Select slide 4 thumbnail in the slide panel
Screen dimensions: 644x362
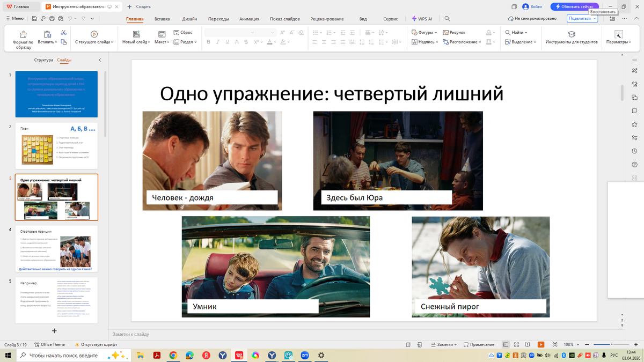tap(56, 249)
